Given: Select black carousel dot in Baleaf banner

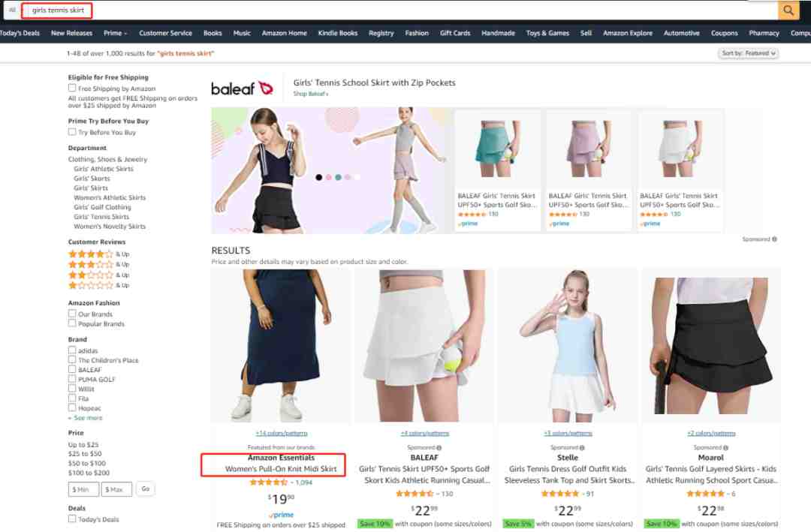Looking at the screenshot, I should [318, 177].
